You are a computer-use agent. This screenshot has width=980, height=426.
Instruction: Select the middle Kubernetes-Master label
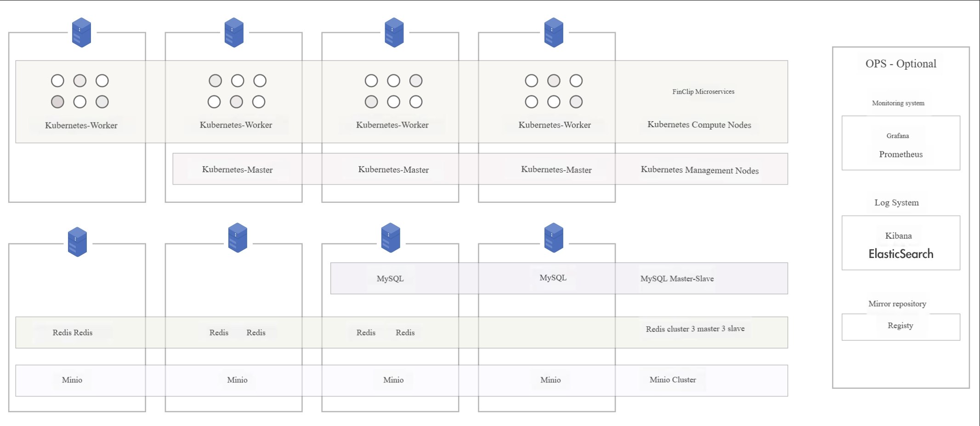pyautogui.click(x=393, y=170)
